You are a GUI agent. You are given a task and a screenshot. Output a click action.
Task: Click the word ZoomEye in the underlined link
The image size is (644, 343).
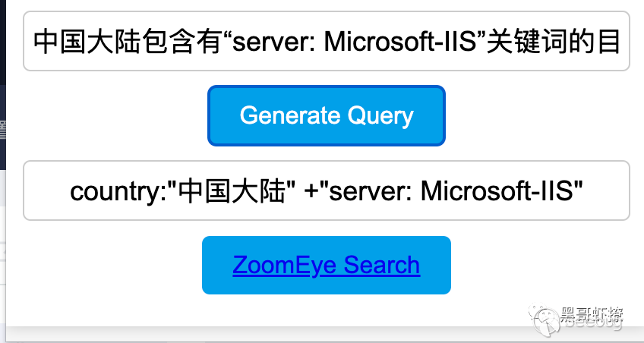click(284, 265)
